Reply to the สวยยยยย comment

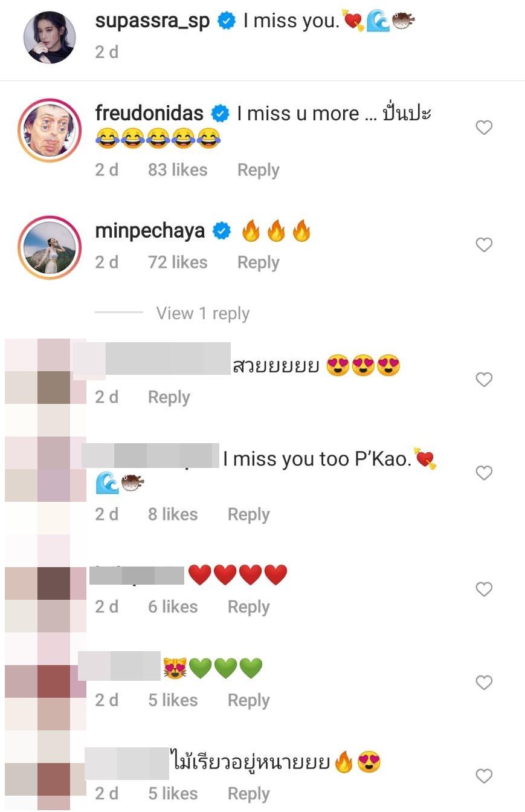[169, 397]
